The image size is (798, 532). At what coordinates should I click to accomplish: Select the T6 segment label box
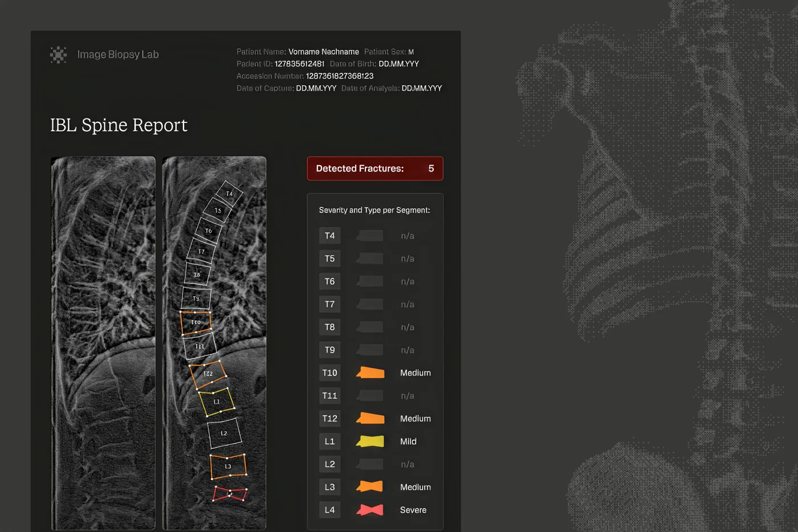(x=329, y=281)
